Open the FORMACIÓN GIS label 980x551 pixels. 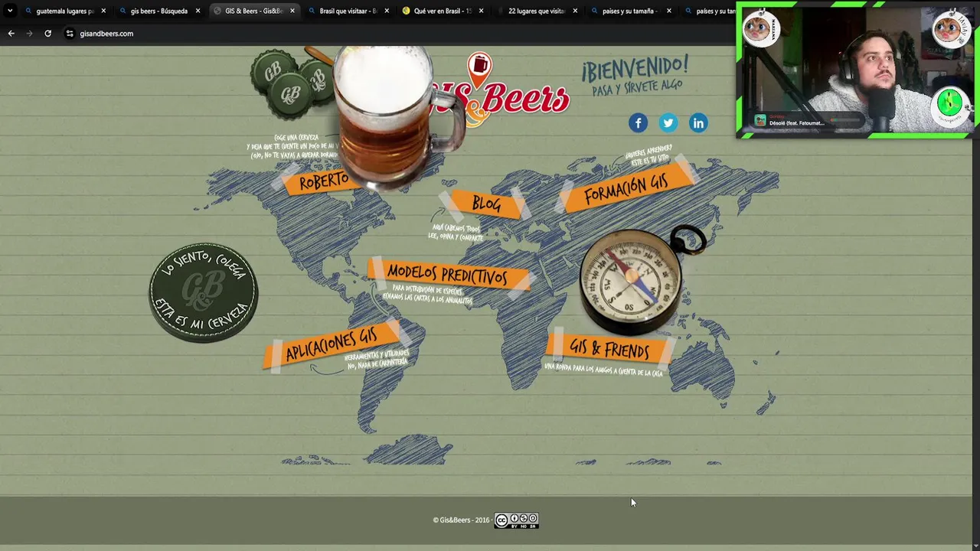[626, 187]
